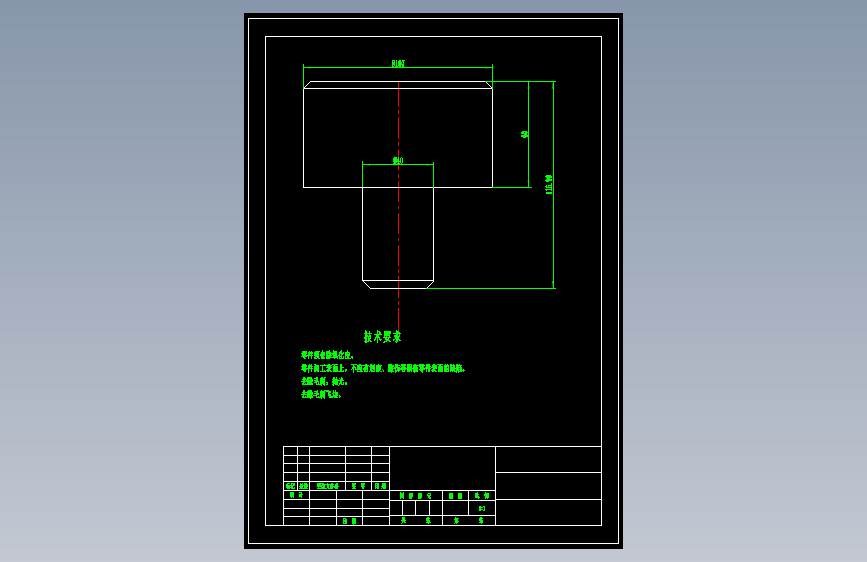Click the "重量" title block cell
This screenshot has height=562, width=867.
456,496
